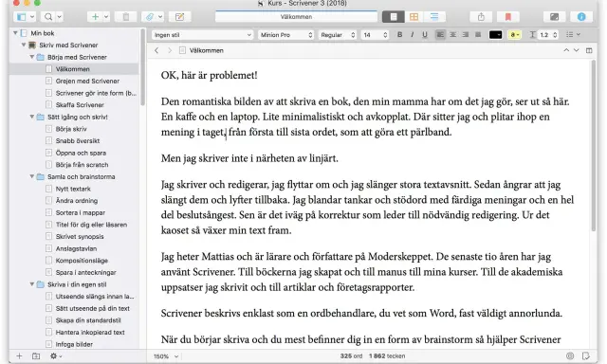The height and width of the screenshot is (364, 607).
Task: Go forward with the editor right arrow
Action: [x=169, y=50]
